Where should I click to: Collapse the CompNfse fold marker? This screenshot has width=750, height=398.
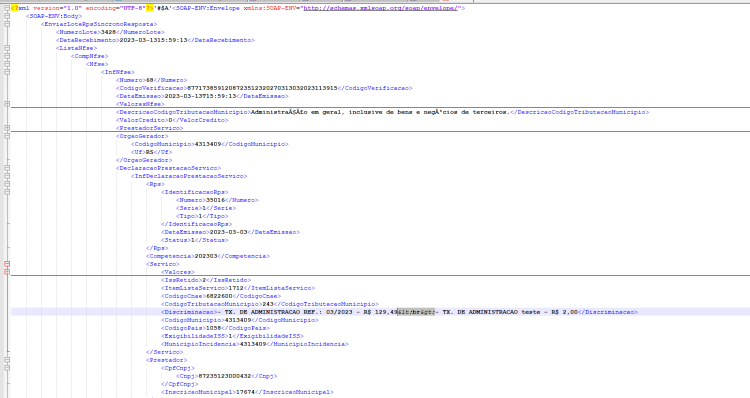click(7, 56)
